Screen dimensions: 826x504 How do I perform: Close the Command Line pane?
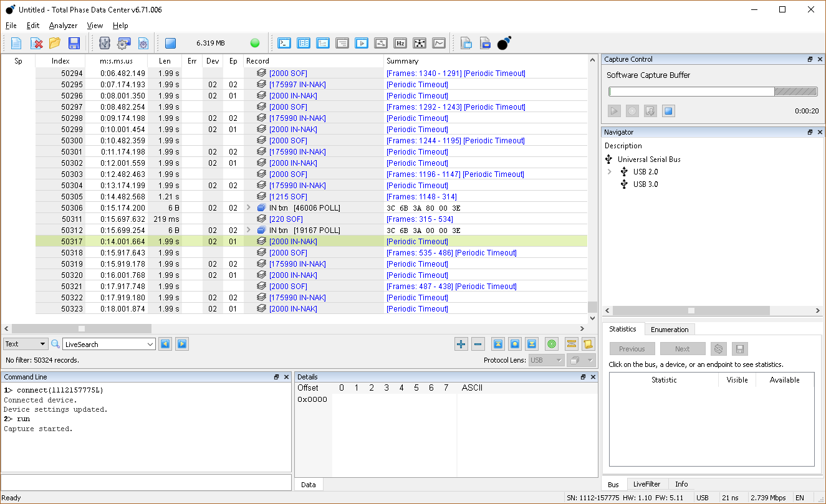[x=286, y=377]
